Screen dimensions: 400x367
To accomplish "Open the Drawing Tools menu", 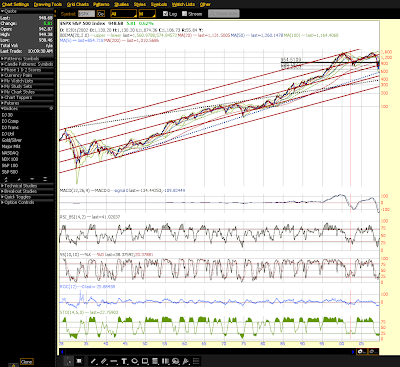I will [x=48, y=4].
